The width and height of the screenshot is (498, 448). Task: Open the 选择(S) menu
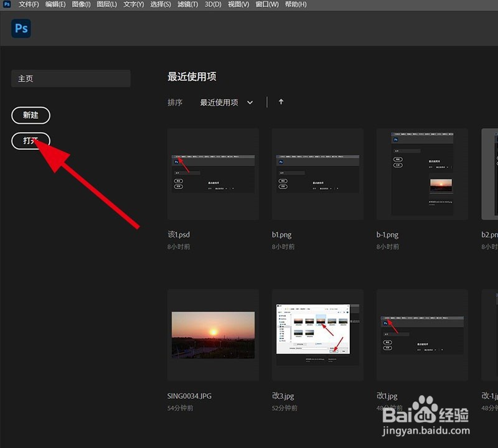tap(161, 4)
